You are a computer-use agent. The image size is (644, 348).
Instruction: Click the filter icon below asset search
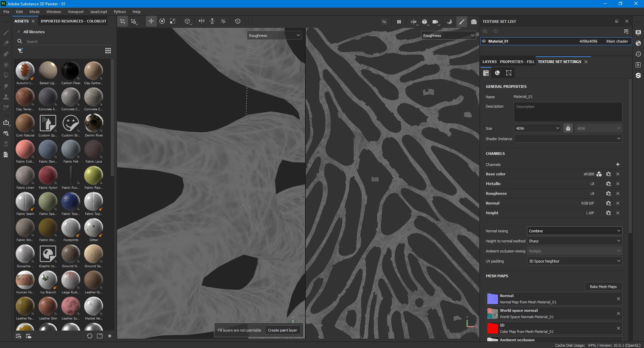(20, 51)
